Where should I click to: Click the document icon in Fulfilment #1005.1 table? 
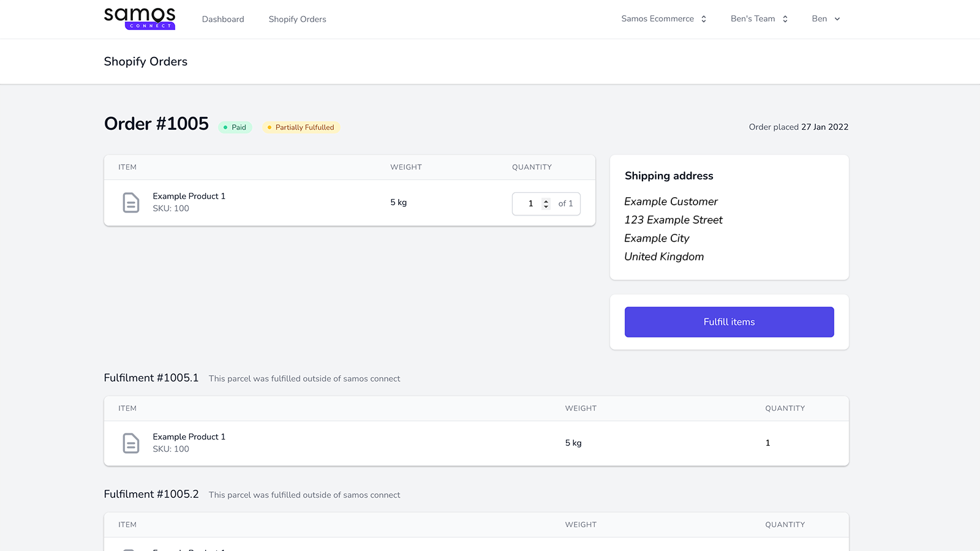(131, 443)
